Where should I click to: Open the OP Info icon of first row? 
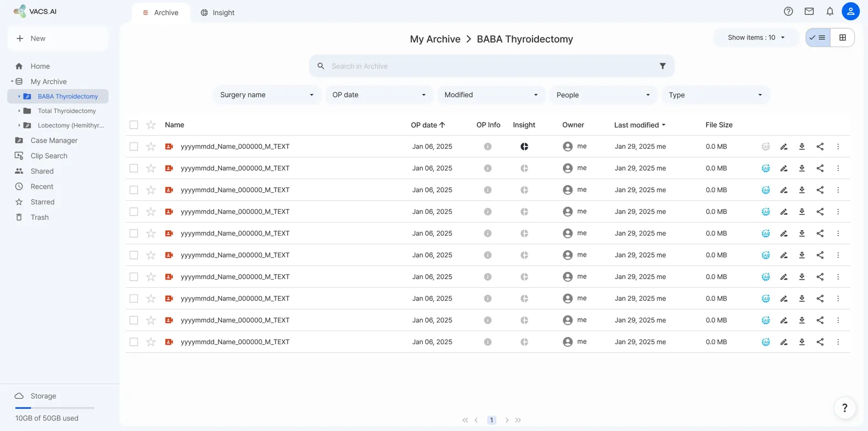point(488,147)
